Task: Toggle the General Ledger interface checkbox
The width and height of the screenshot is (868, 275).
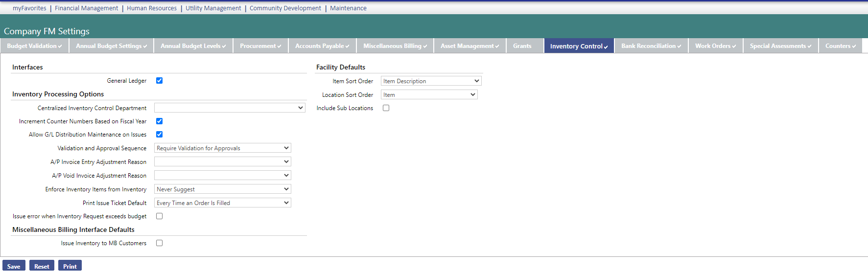Action: coord(159,81)
